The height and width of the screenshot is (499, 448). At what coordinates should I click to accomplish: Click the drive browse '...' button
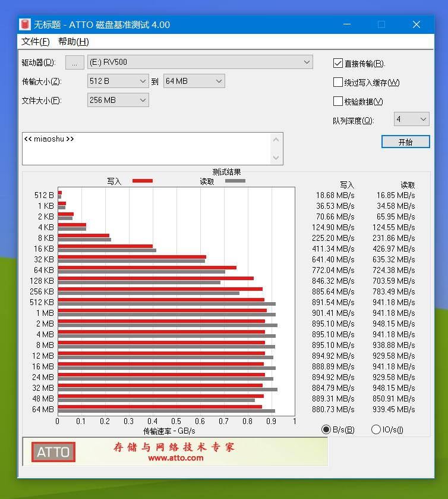pyautogui.click(x=75, y=62)
